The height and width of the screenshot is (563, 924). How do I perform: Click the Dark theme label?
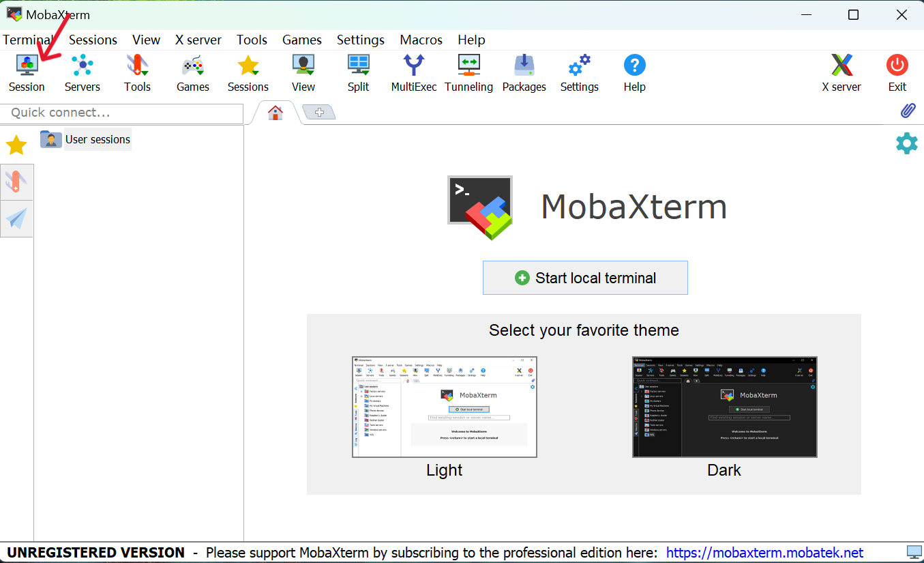pos(724,470)
